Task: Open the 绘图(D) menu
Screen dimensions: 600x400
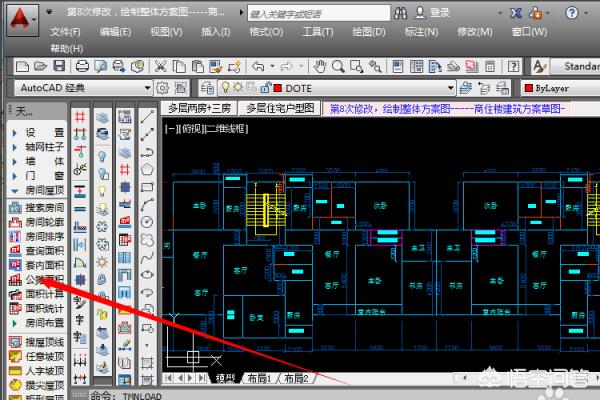Action: [368, 32]
